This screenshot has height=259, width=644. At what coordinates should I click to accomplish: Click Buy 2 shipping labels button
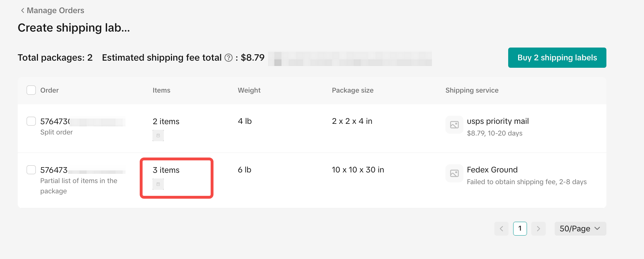point(557,58)
